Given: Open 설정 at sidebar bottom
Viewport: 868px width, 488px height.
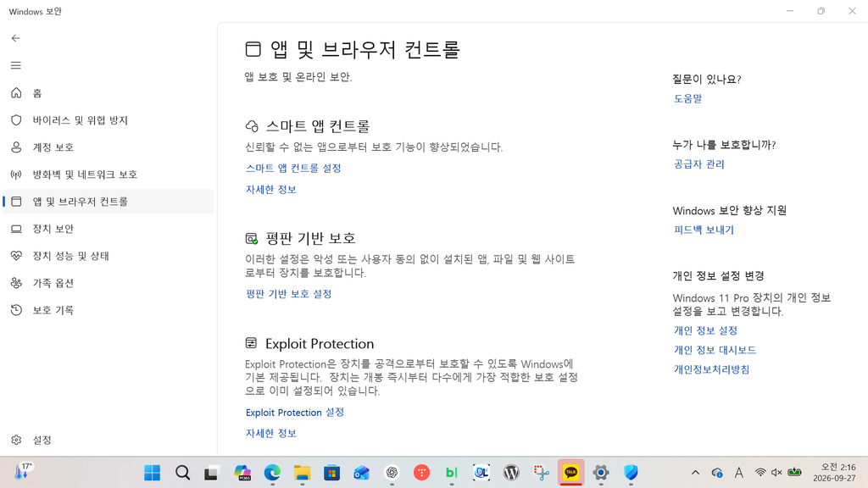Looking at the screenshot, I should (108, 440).
